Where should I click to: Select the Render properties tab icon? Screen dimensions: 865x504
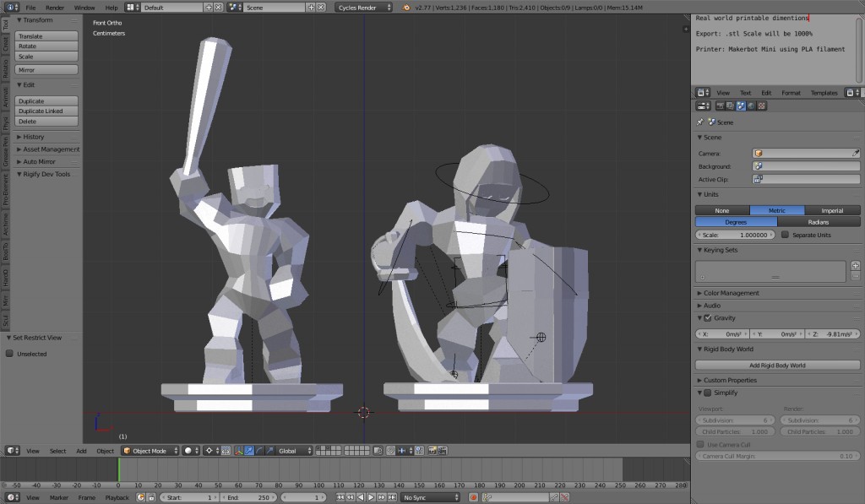click(x=720, y=106)
